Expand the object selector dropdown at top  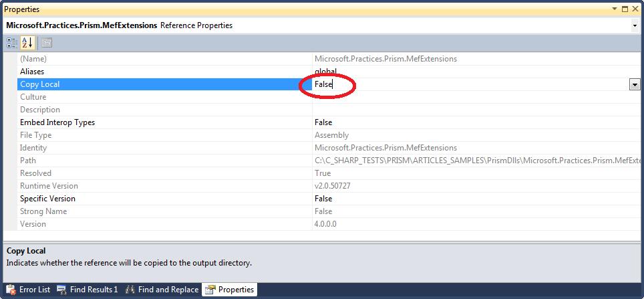[635, 25]
